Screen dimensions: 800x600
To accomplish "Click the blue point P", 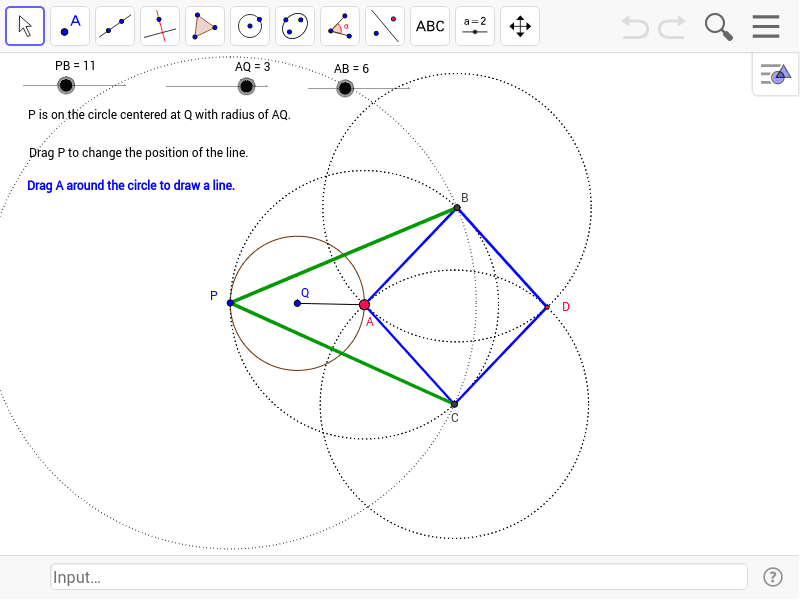I will pos(230,303).
